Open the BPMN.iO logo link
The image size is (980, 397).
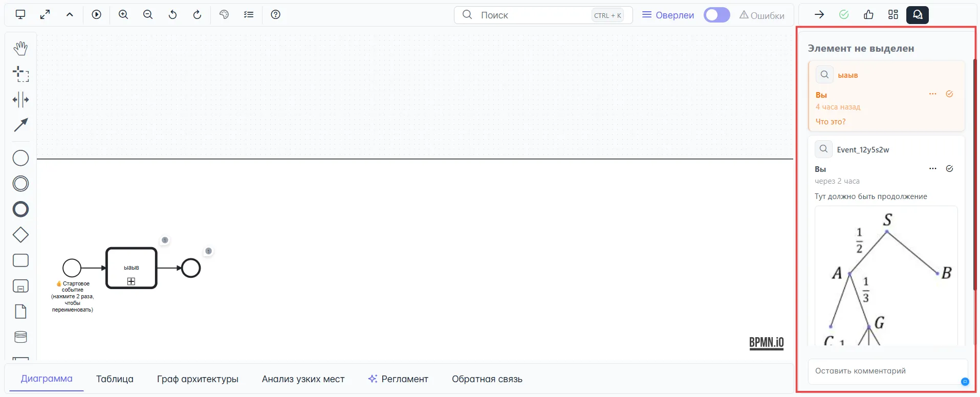(766, 343)
